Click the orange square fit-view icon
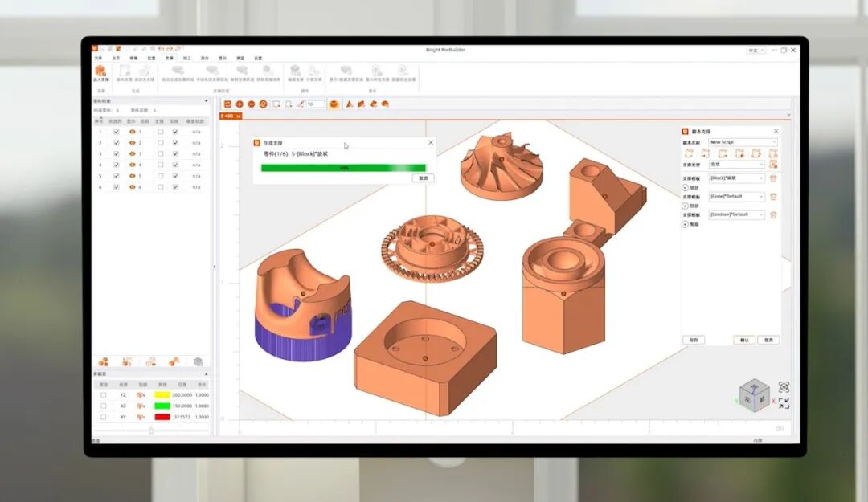The height and width of the screenshot is (502, 868). [227, 104]
